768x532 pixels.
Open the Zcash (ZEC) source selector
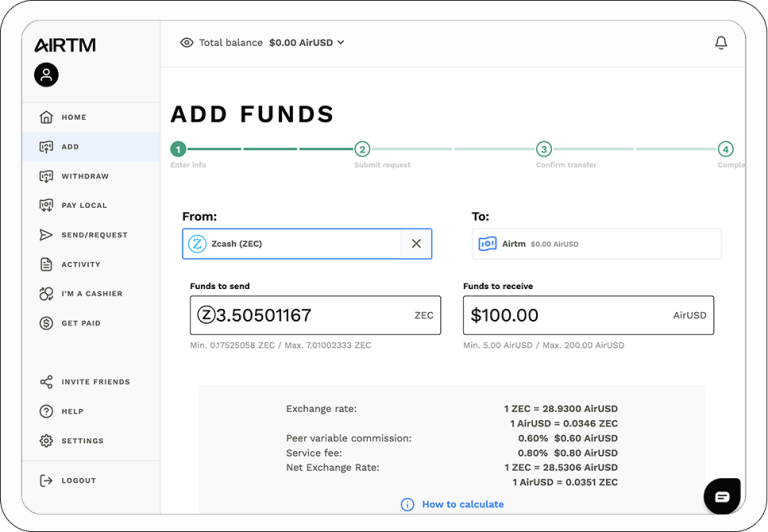click(292, 243)
